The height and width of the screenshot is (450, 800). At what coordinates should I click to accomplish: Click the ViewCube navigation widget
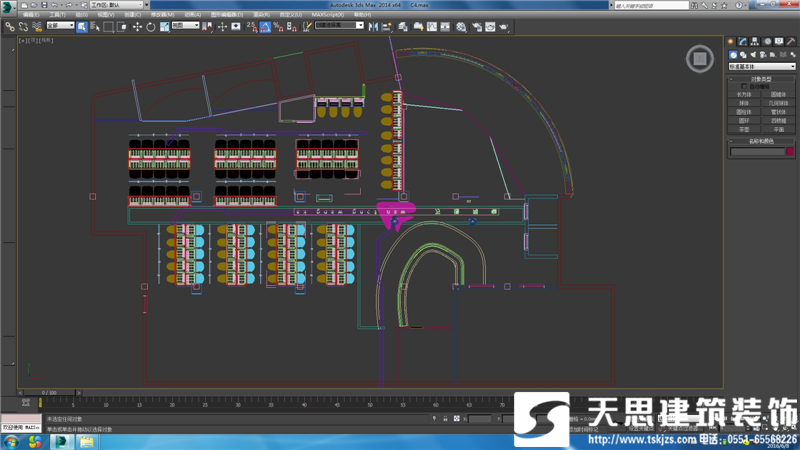tap(698, 59)
